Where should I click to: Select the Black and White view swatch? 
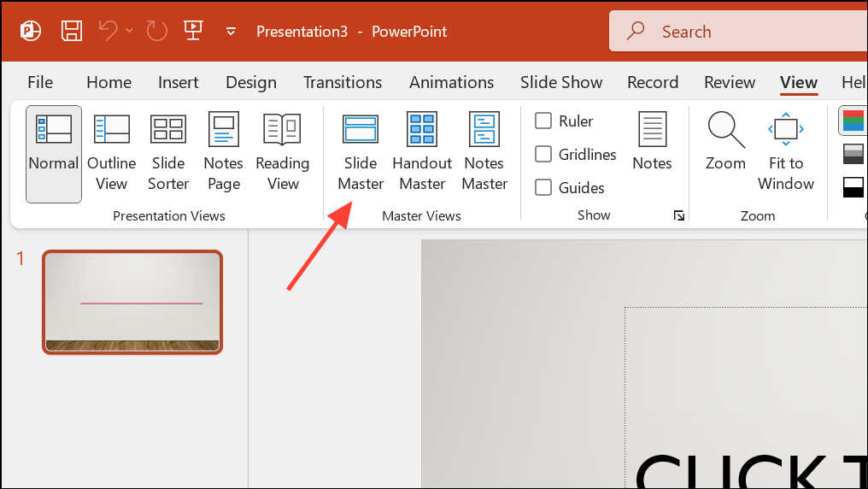(x=853, y=187)
